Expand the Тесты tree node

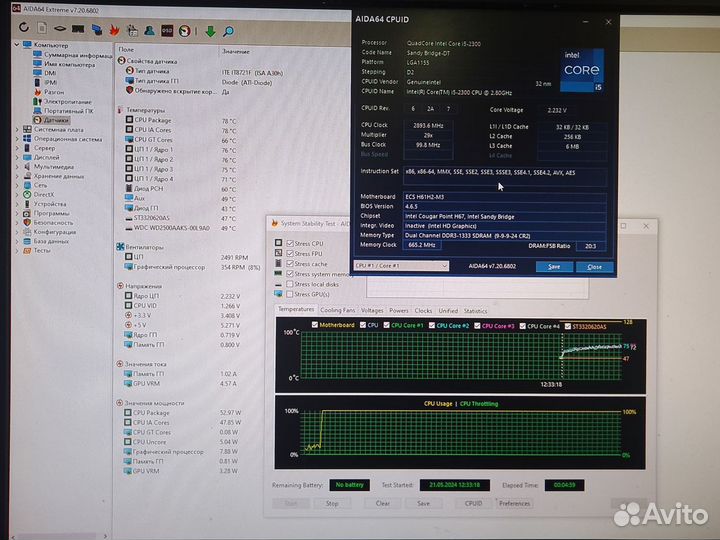tap(17, 251)
